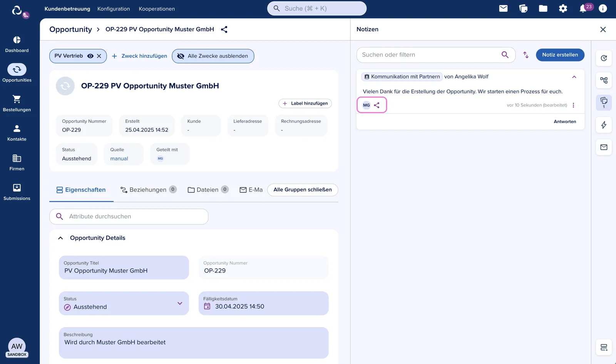
Task: Click the opportunity avatar icon beside title
Action: [x=65, y=86]
